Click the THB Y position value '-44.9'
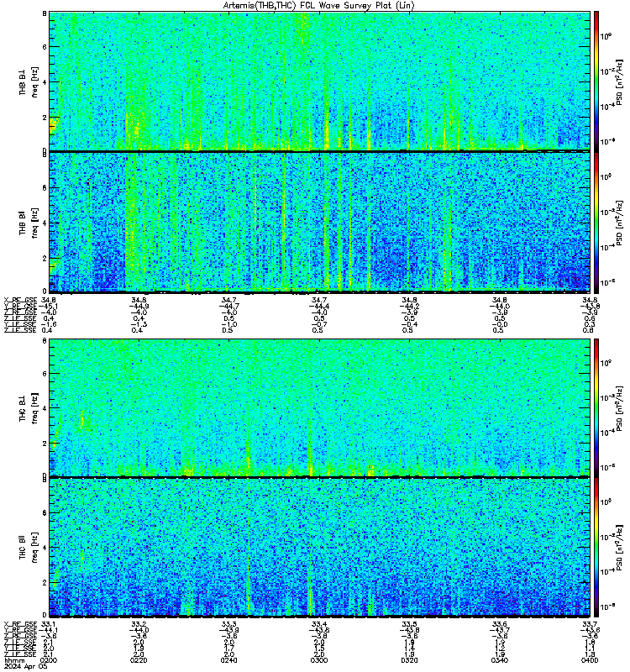 coord(139,307)
